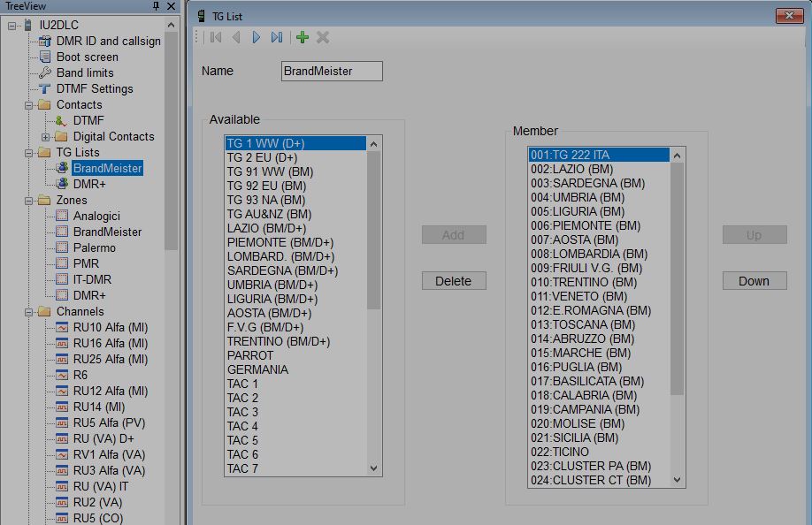Select 002:LAZIO (BM) in Member list
The height and width of the screenshot is (525, 812).
(599, 169)
